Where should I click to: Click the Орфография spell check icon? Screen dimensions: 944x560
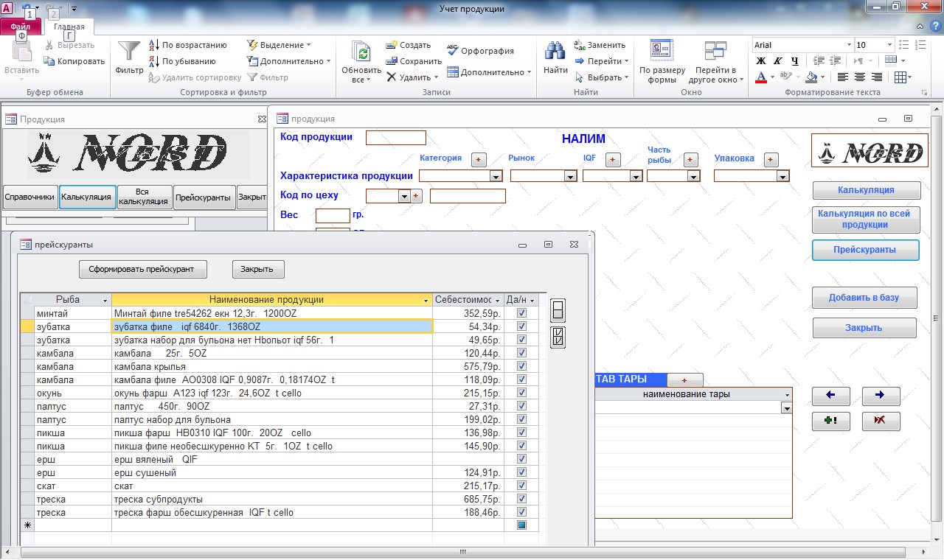[x=453, y=51]
